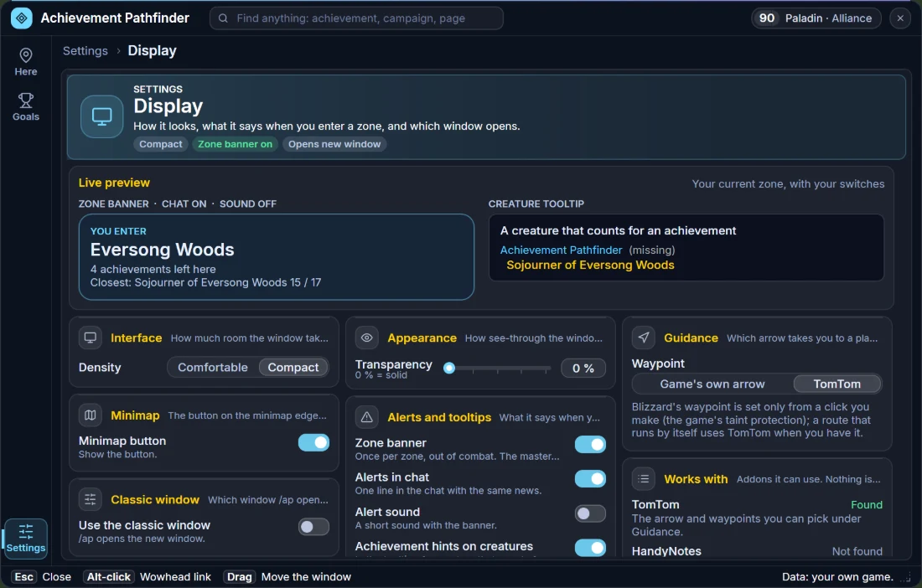This screenshot has width=922, height=588.
Task: Enable the Alert sound toggle
Action: 590,514
